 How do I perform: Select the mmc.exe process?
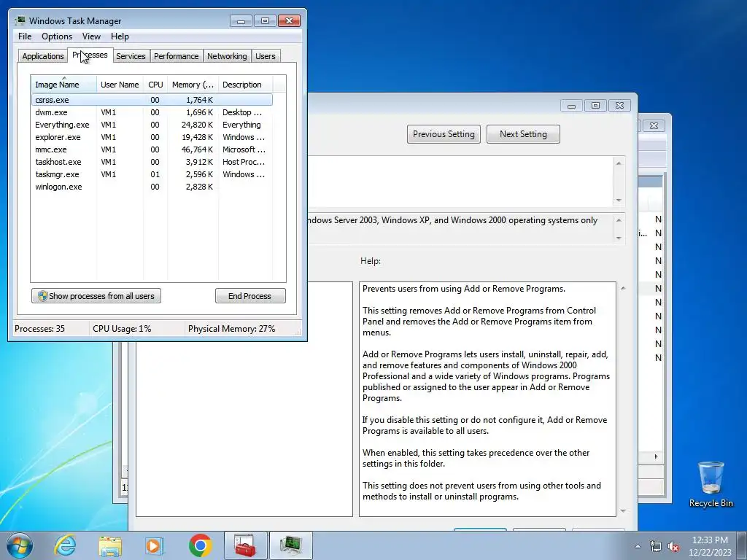click(x=152, y=149)
